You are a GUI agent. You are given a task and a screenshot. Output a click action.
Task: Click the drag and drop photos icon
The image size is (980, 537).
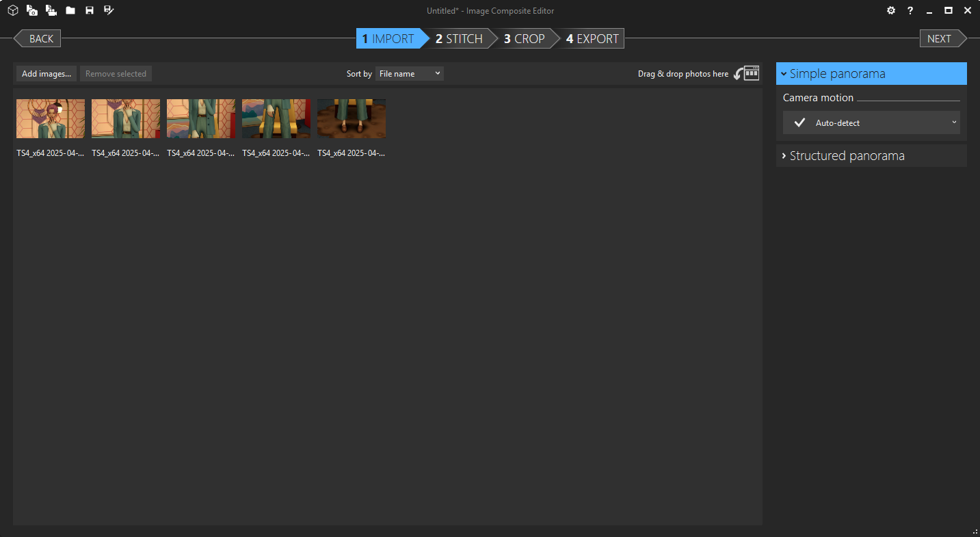747,73
